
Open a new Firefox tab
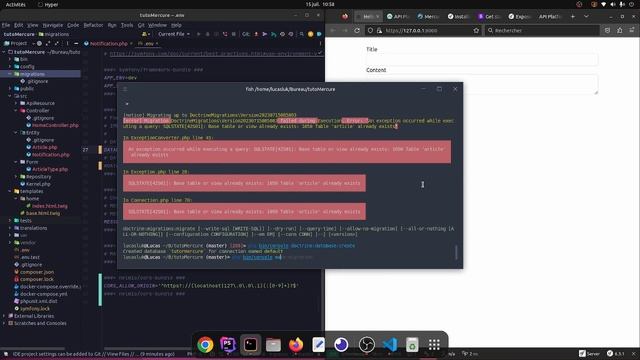[573, 17]
